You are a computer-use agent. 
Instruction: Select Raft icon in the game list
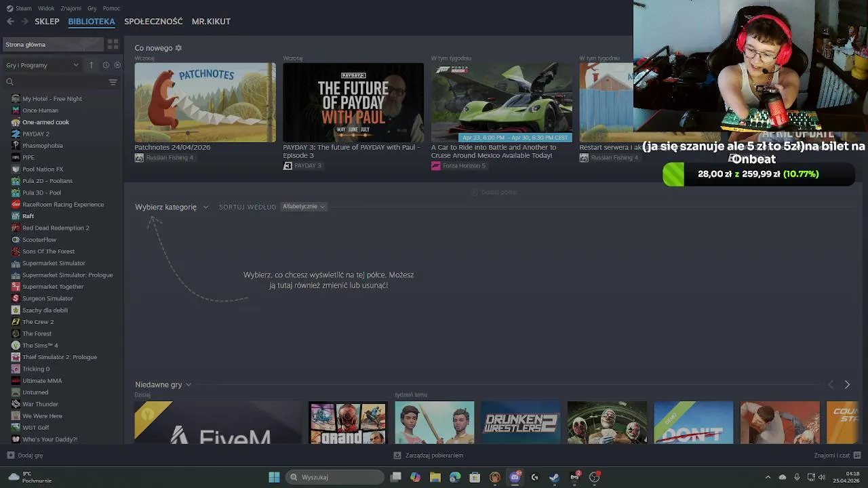16,216
